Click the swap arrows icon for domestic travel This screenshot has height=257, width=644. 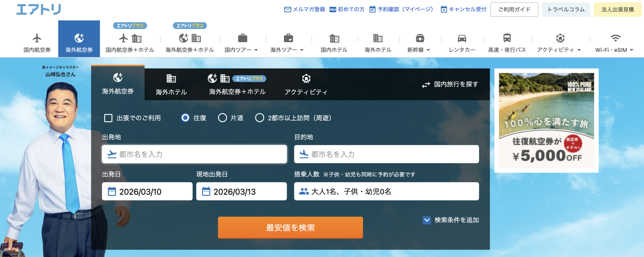coord(426,85)
